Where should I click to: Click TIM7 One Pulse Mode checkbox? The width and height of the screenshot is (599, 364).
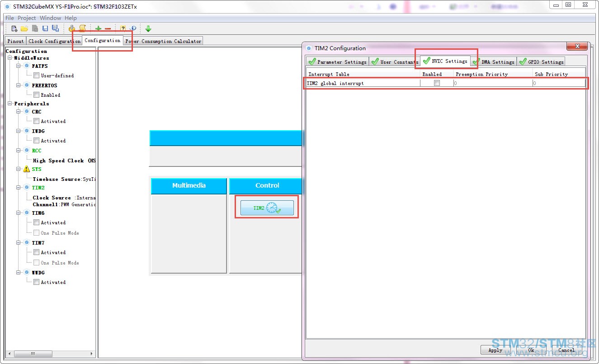36,263
